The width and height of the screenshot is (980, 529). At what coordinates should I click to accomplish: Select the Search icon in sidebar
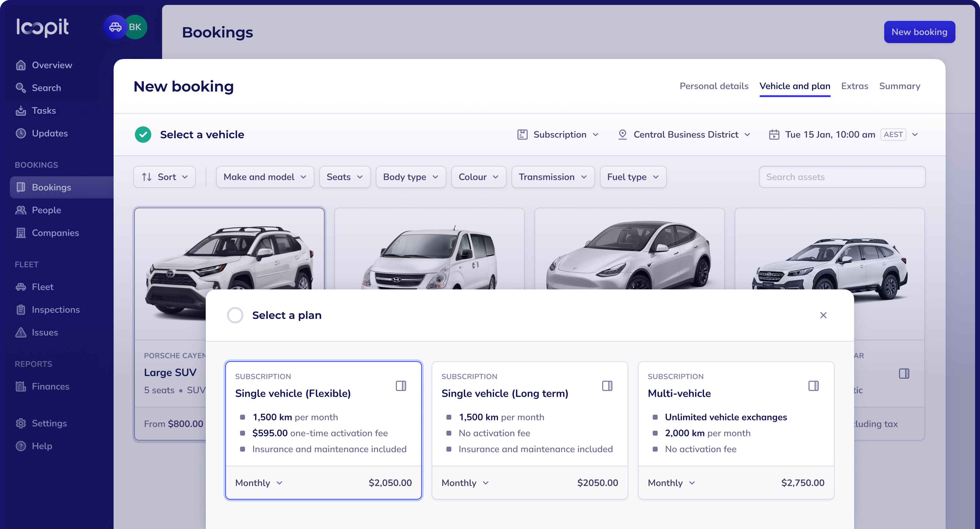(21, 88)
